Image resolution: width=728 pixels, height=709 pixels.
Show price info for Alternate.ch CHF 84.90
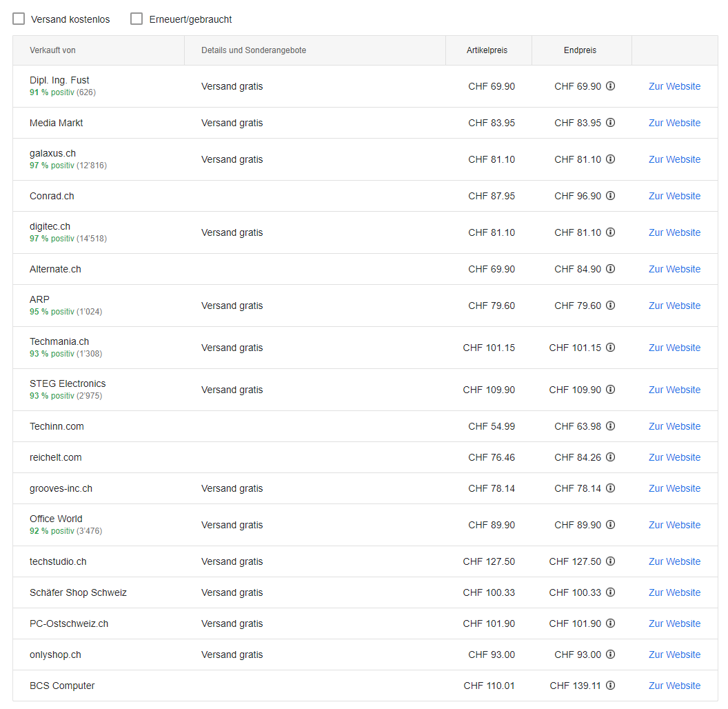[610, 269]
